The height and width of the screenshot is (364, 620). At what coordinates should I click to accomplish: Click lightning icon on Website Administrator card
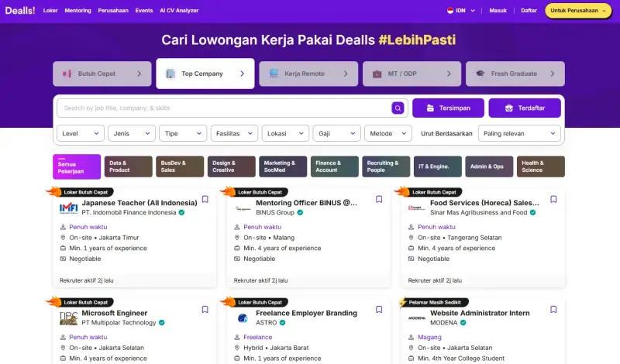[403, 302]
